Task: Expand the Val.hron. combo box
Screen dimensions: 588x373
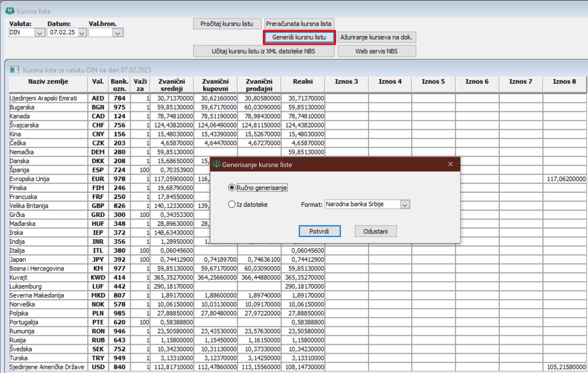Action: coord(118,33)
